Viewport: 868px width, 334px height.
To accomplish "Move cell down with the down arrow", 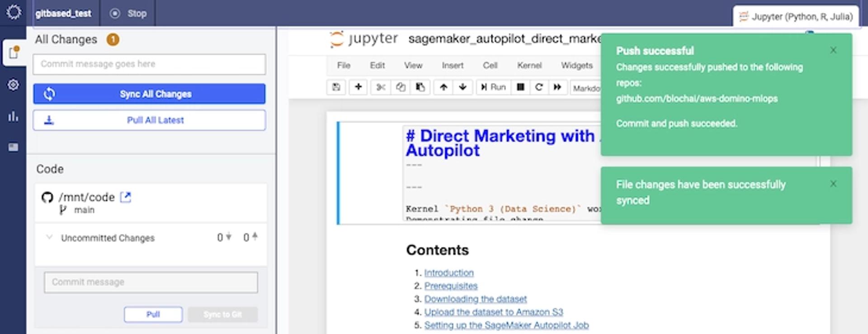I will click(x=462, y=87).
